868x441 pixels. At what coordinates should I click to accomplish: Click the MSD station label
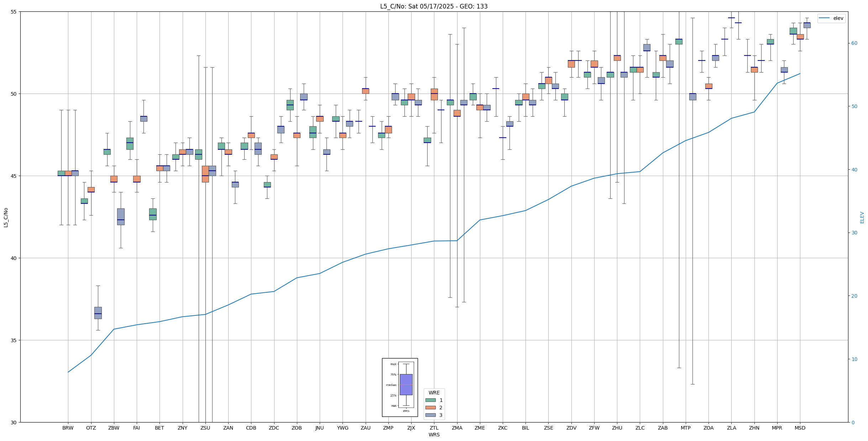click(800, 428)
